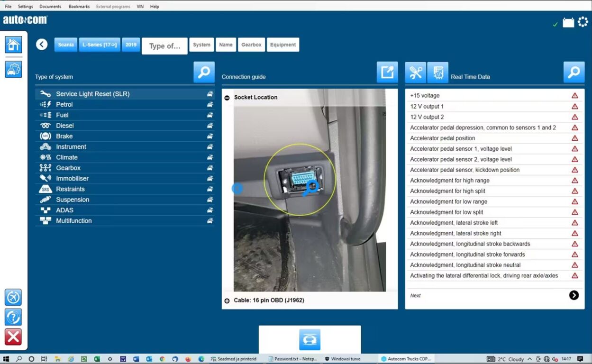This screenshot has width=592, height=364.
Task: Expand the Cable: 16 pin OBD (J1962) section
Action: pyautogui.click(x=227, y=300)
